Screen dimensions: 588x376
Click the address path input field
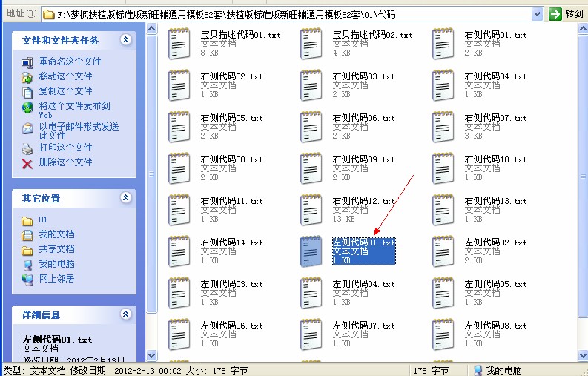tap(287, 15)
